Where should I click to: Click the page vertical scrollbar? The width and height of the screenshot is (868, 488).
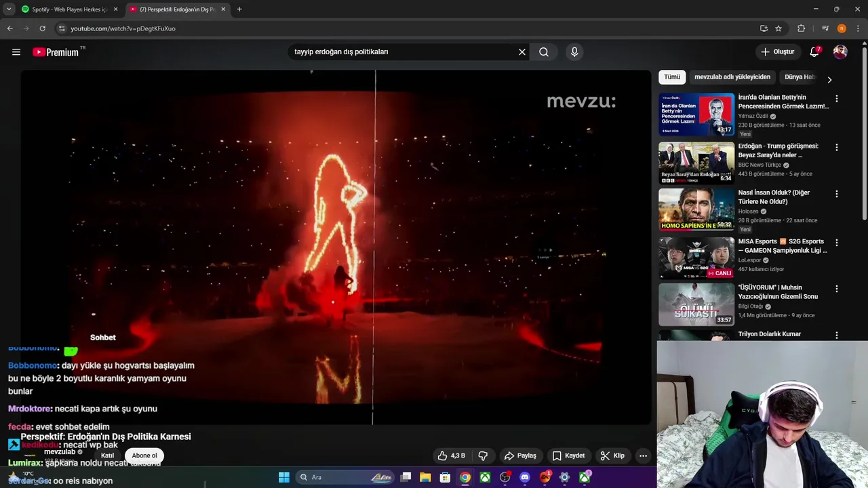coord(864,132)
